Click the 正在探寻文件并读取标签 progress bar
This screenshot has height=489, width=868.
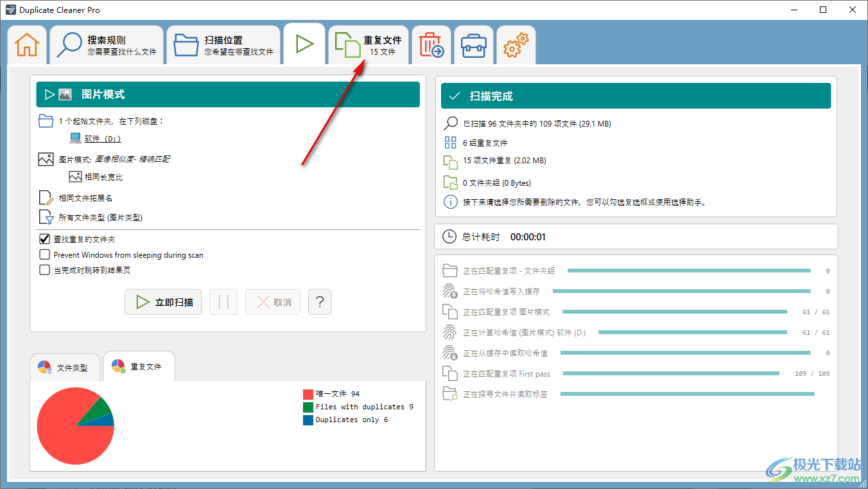[x=687, y=394]
